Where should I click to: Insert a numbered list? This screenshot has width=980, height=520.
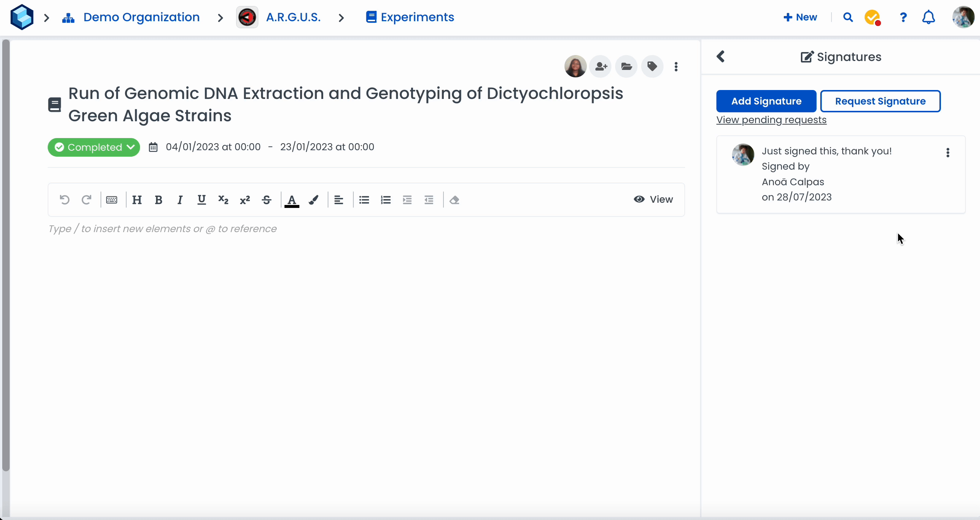point(386,200)
